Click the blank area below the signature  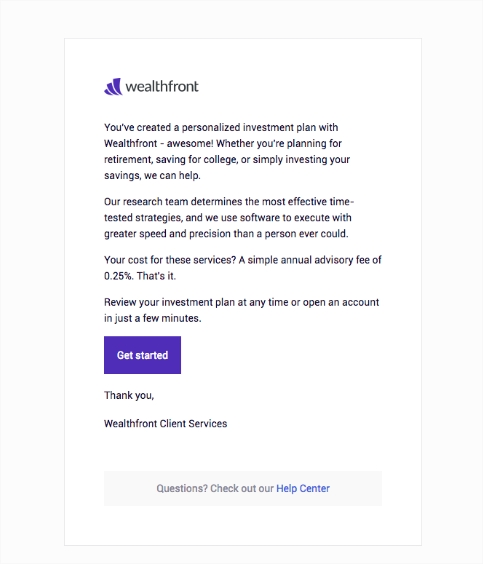pyautogui.click(x=243, y=450)
